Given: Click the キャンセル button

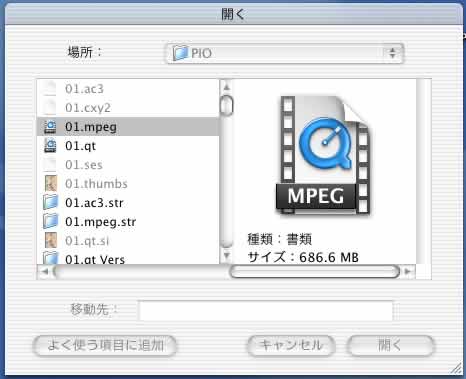Looking at the screenshot, I should click(291, 345).
